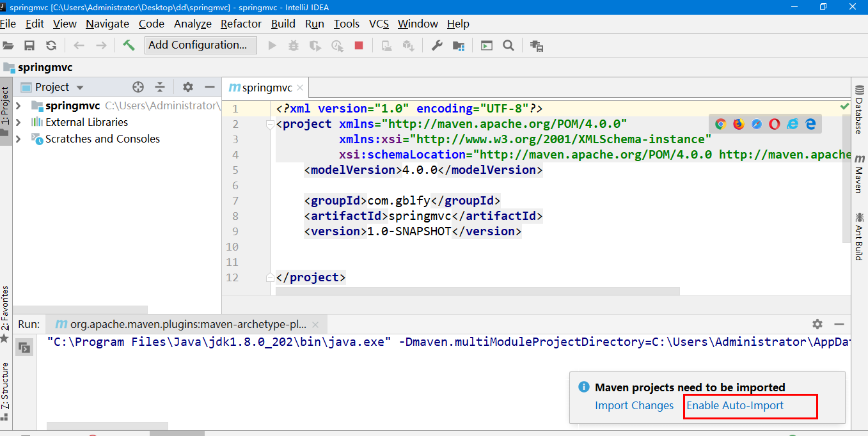The width and height of the screenshot is (868, 436).
Task: Close the springmvc editor tab
Action: tap(300, 88)
